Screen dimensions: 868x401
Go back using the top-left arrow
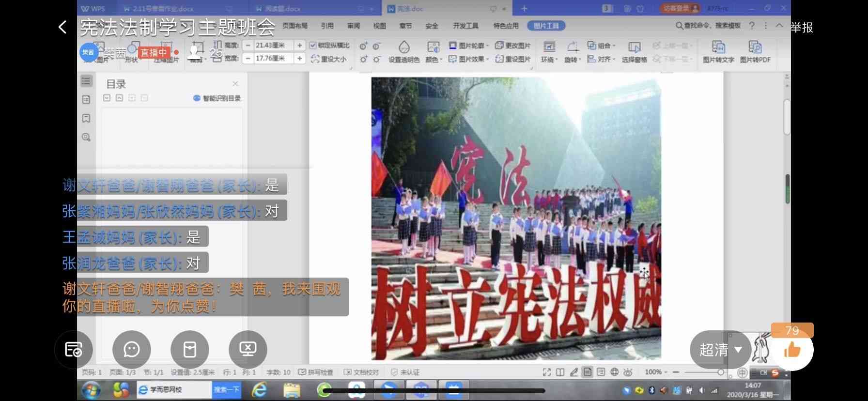[62, 27]
